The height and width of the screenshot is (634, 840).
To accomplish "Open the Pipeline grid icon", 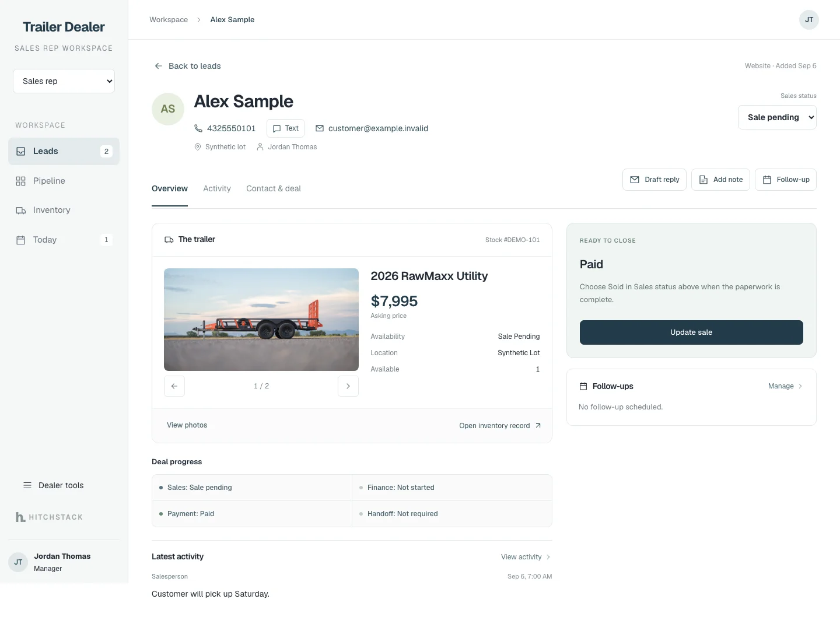I will point(21,181).
